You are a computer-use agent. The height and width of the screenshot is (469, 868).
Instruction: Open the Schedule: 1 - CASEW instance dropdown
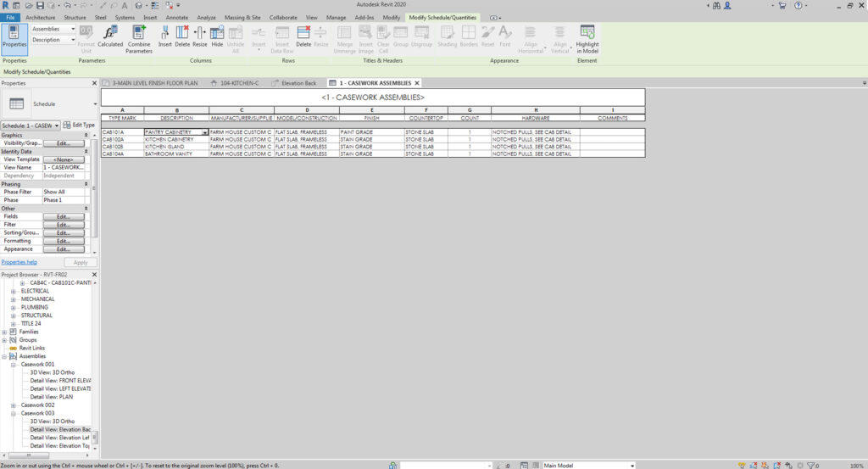pos(57,126)
